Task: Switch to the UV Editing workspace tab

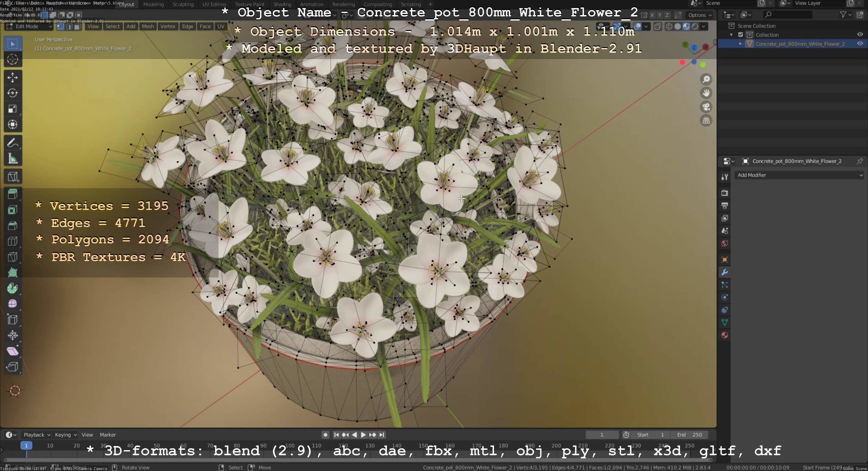Action: (x=214, y=4)
